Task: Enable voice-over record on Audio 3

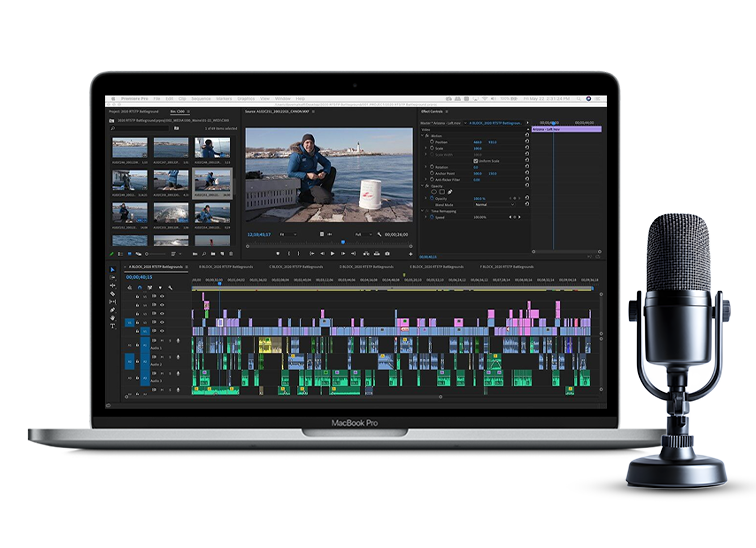Action: (x=178, y=374)
